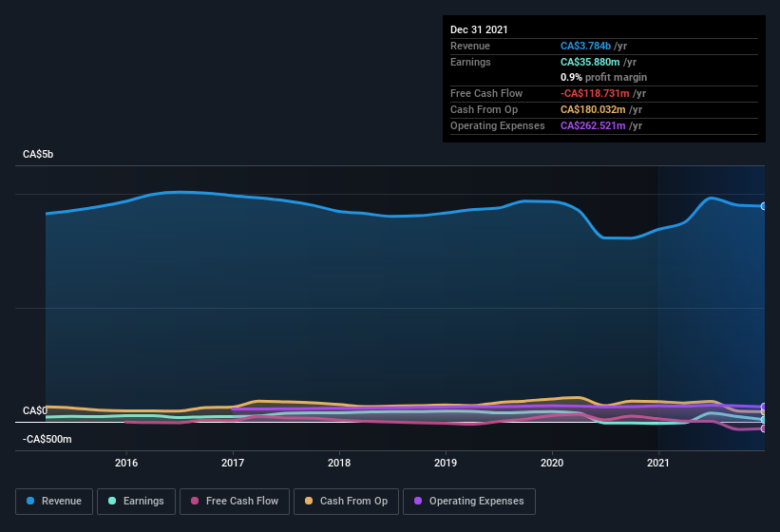Click the CA$5b y-axis label

38,154
